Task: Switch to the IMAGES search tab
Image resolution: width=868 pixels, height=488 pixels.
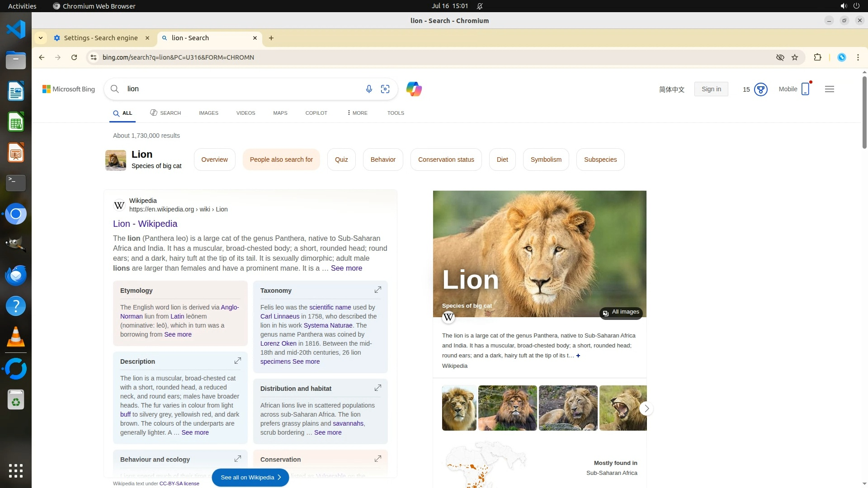Action: click(x=208, y=113)
